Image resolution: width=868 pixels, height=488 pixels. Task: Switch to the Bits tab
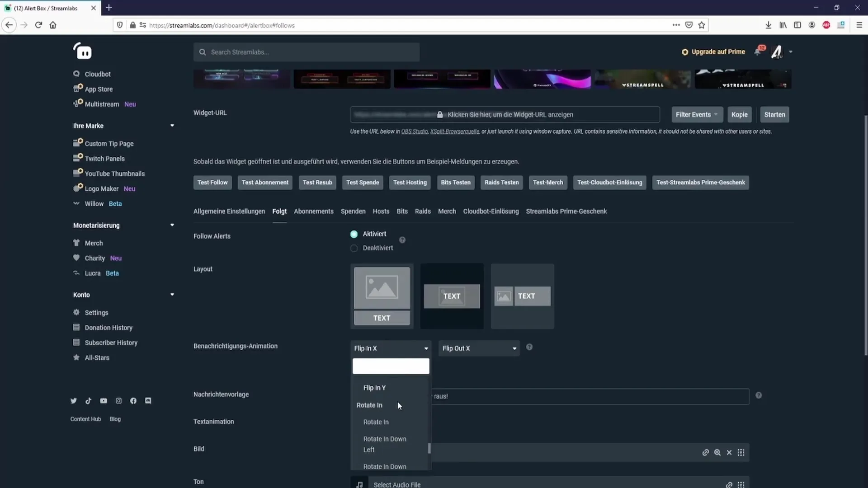402,211
